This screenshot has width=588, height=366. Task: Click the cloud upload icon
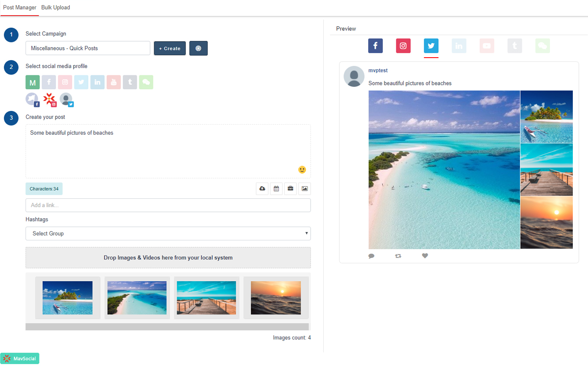(262, 189)
